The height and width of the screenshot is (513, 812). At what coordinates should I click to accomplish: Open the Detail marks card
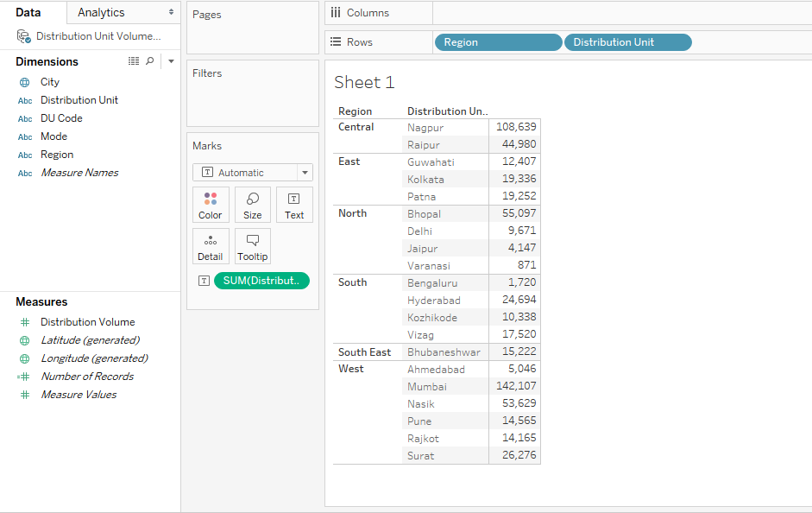pos(211,246)
